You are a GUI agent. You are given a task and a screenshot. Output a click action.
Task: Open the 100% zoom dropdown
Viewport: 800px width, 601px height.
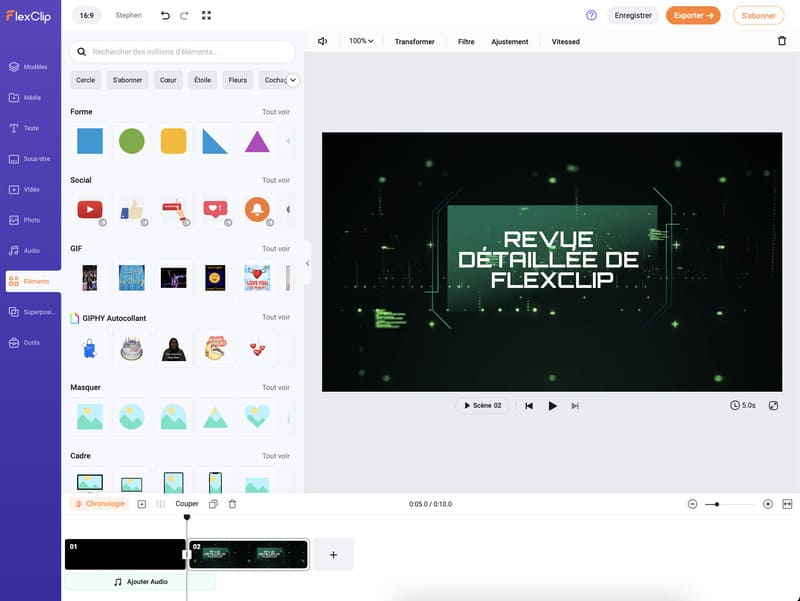point(361,41)
